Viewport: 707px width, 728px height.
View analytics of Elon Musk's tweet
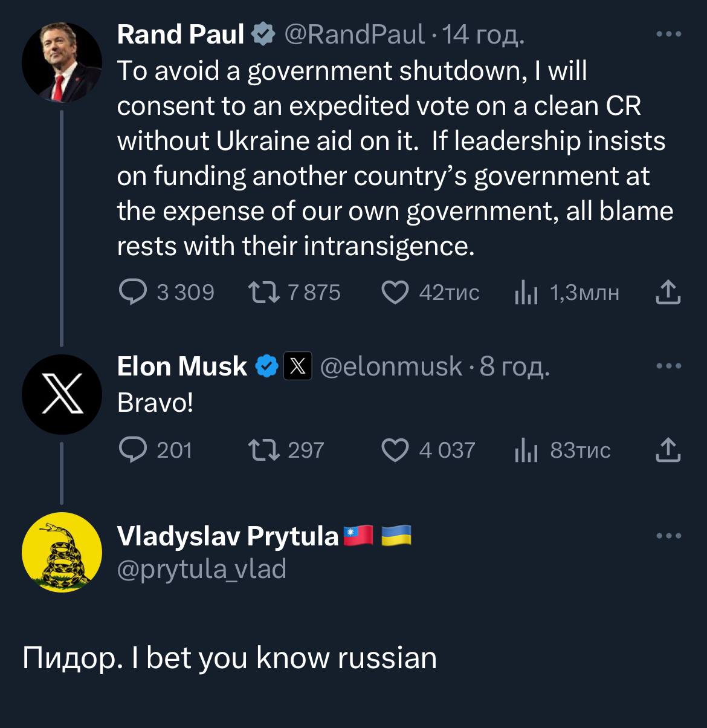click(526, 450)
